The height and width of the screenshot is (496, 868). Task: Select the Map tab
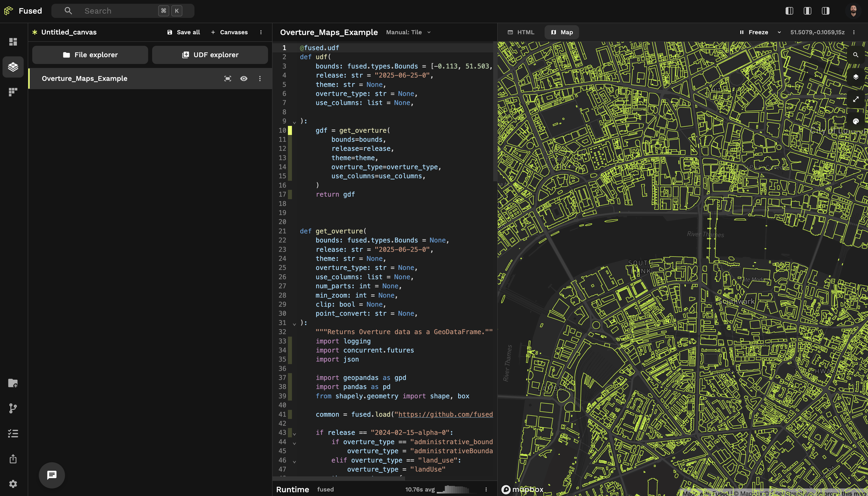[561, 32]
